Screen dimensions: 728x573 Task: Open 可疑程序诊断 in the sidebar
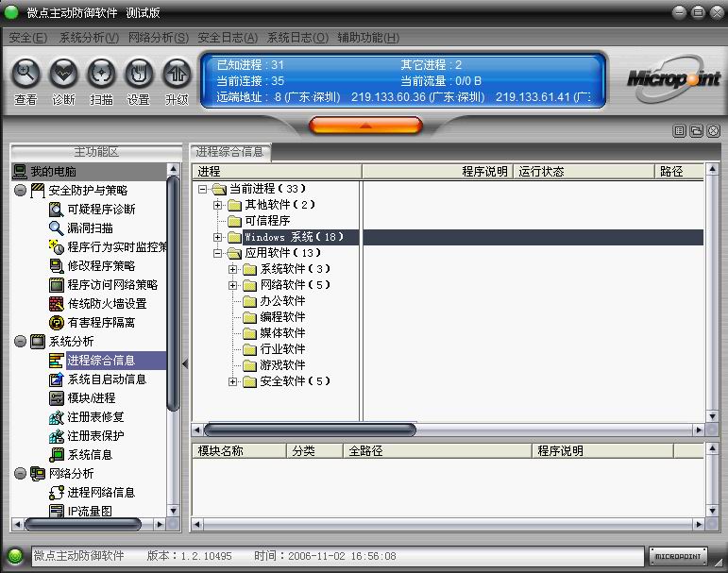pyautogui.click(x=92, y=210)
